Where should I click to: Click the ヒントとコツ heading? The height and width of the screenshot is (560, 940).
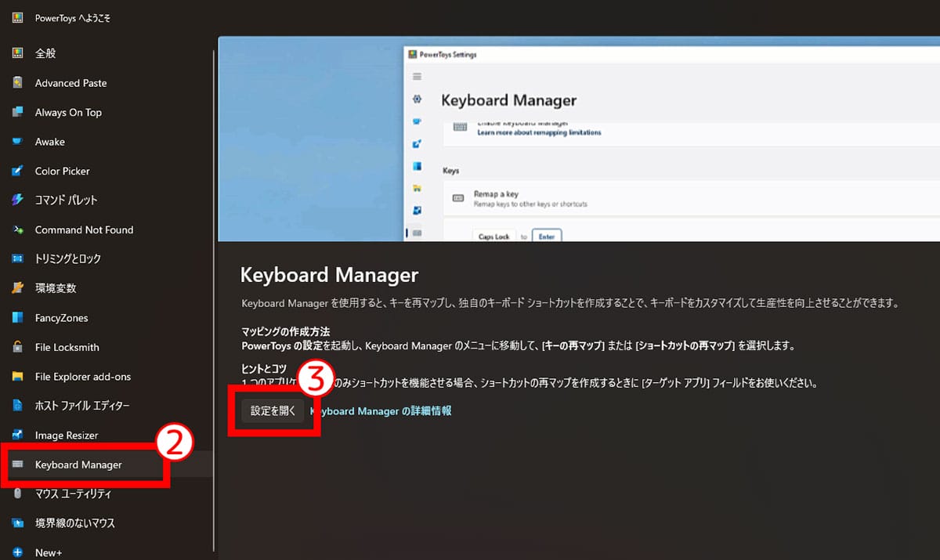click(x=264, y=369)
